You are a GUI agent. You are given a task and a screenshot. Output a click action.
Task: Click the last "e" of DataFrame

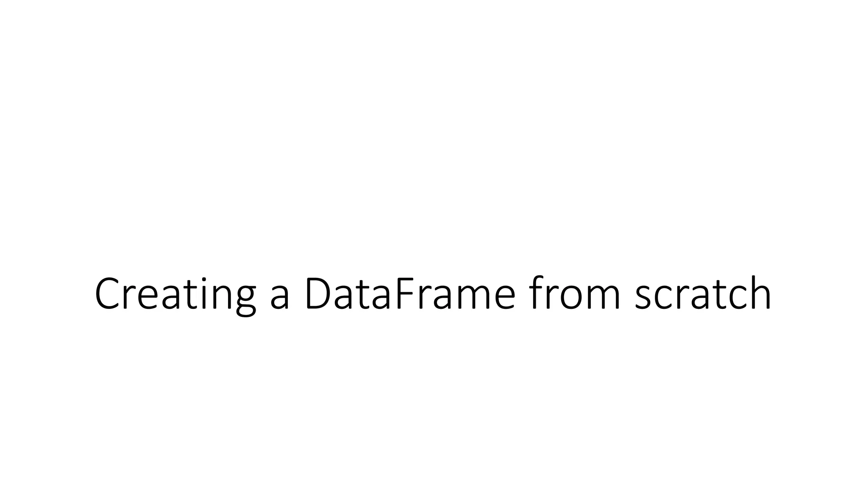505,299
